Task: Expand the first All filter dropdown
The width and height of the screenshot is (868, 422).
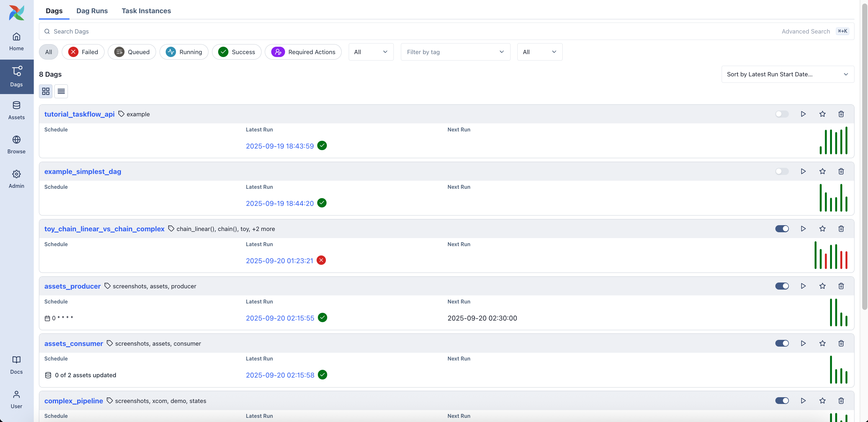Action: click(371, 52)
